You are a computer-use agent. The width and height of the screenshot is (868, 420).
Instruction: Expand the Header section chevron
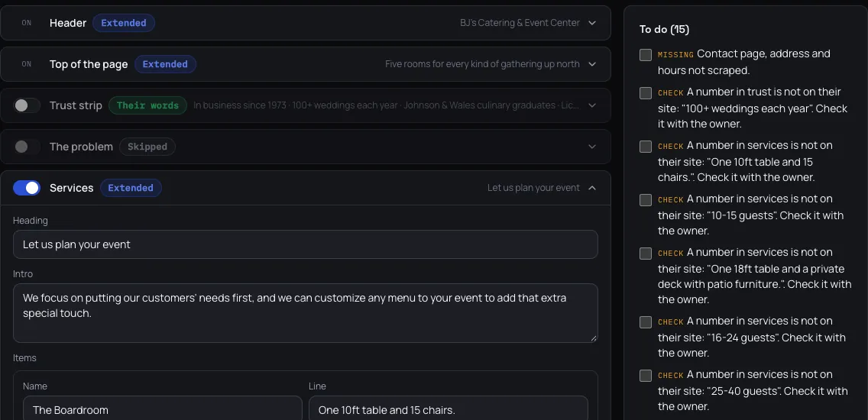pos(592,23)
